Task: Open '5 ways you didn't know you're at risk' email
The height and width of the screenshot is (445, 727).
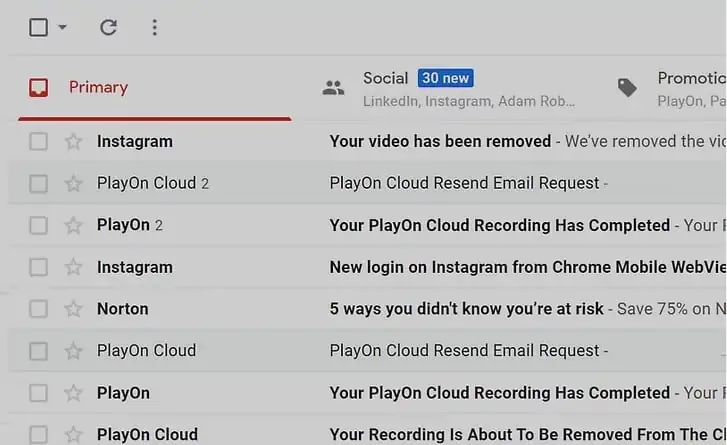Action: 466,309
